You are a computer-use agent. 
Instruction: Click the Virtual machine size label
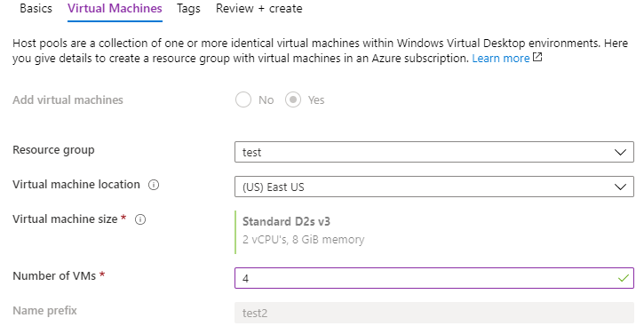point(65,219)
